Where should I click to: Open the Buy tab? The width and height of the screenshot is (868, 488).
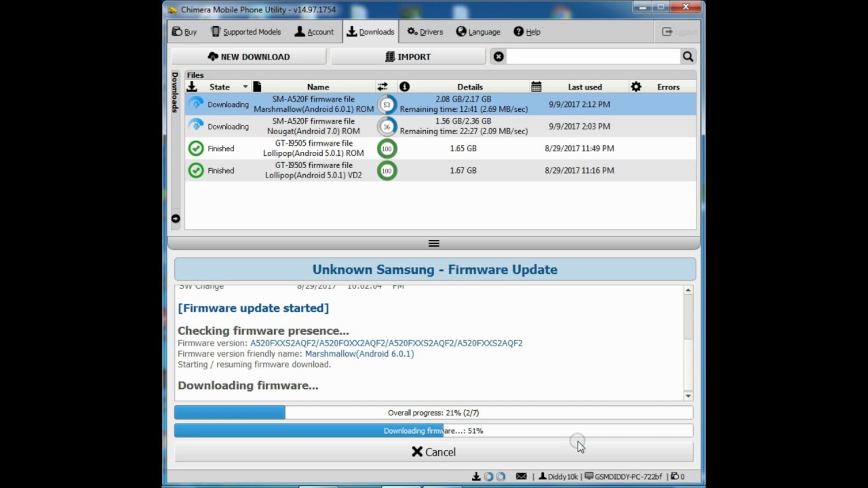184,32
